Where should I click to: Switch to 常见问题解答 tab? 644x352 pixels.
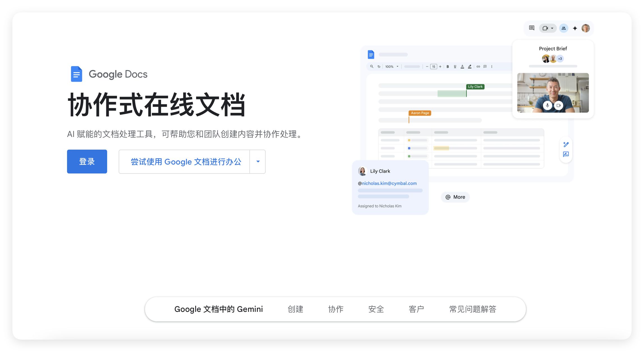click(473, 309)
